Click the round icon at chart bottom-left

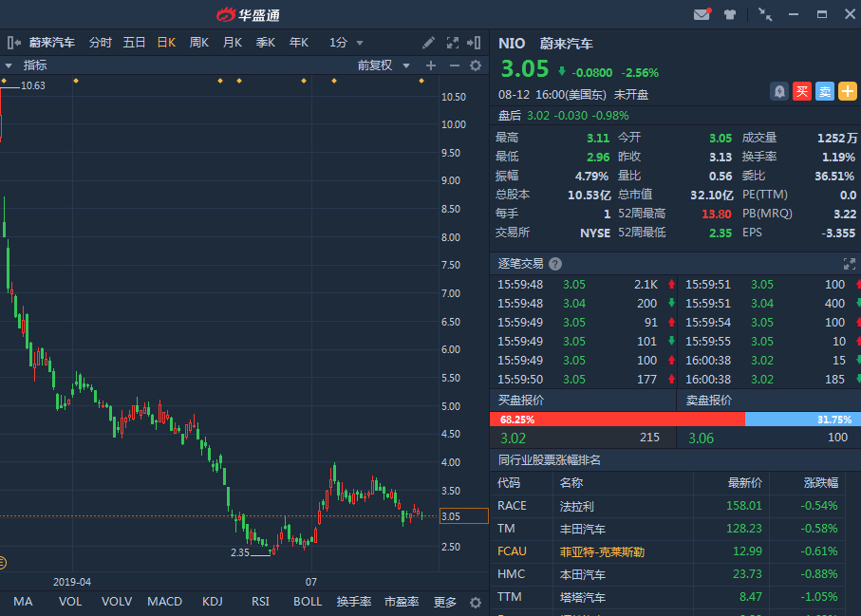tap(3, 563)
